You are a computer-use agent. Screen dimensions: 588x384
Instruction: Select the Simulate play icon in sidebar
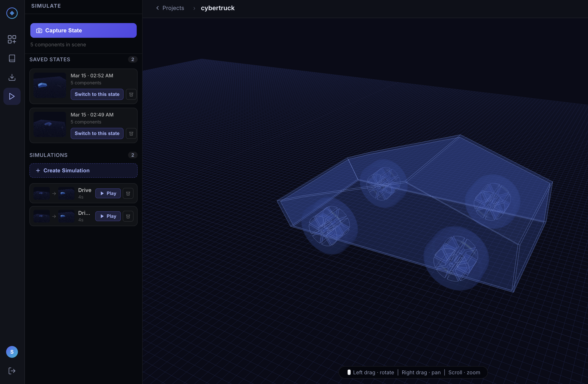[12, 96]
